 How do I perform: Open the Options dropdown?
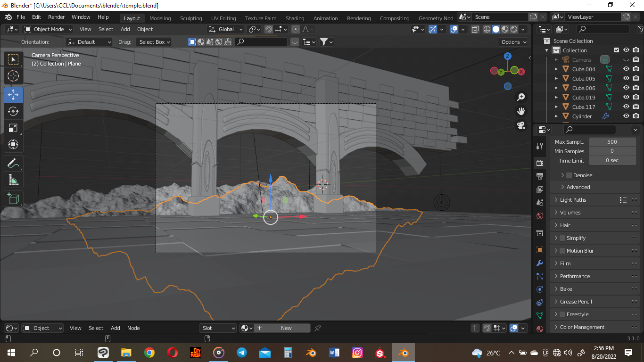513,42
